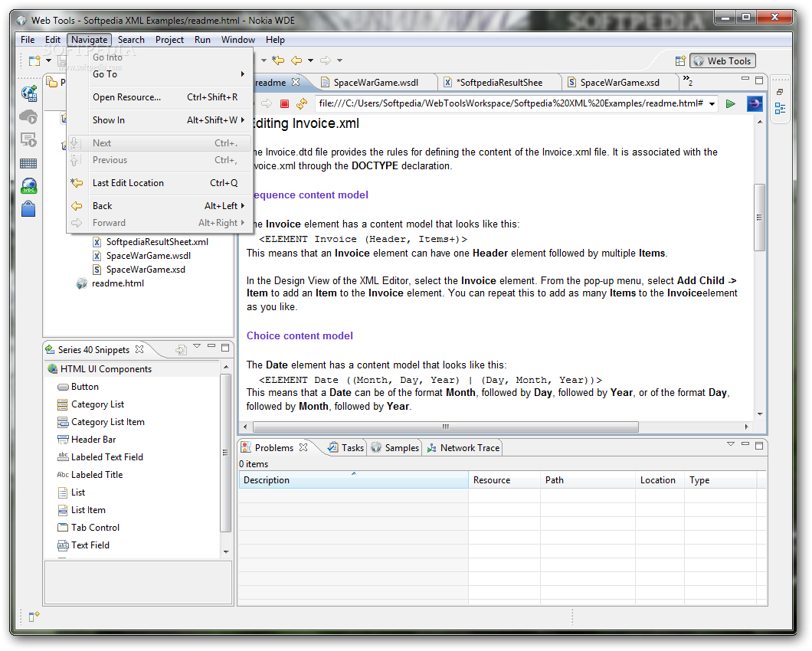Click the WDC globe sidebar icon
Screen dimensions: 812x651
pos(28,186)
